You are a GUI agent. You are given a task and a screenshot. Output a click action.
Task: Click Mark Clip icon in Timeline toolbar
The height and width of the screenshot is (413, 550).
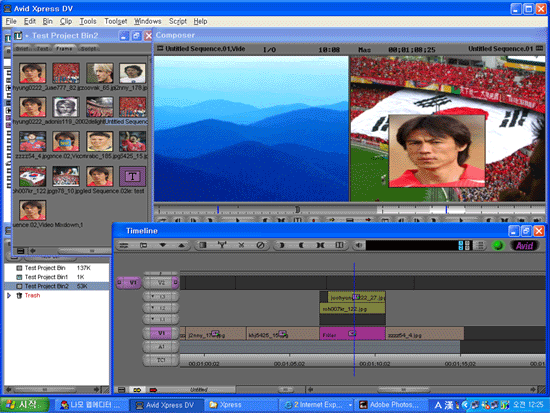click(x=320, y=245)
